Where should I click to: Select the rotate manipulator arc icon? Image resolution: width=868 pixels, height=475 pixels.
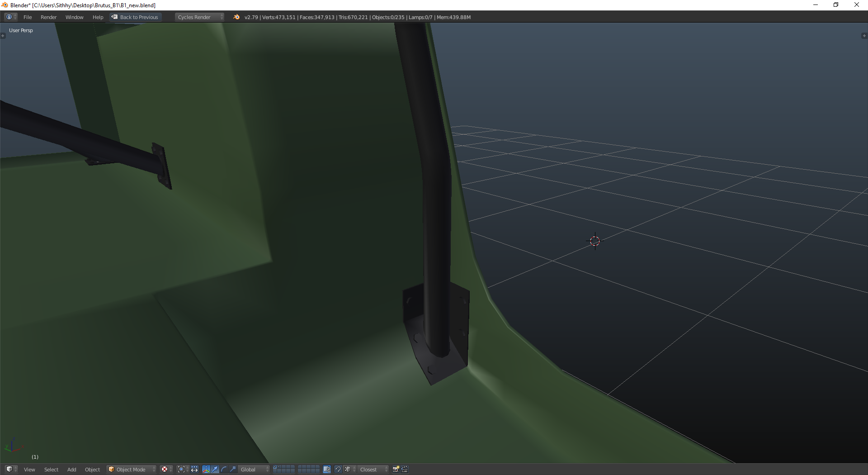(x=224, y=469)
